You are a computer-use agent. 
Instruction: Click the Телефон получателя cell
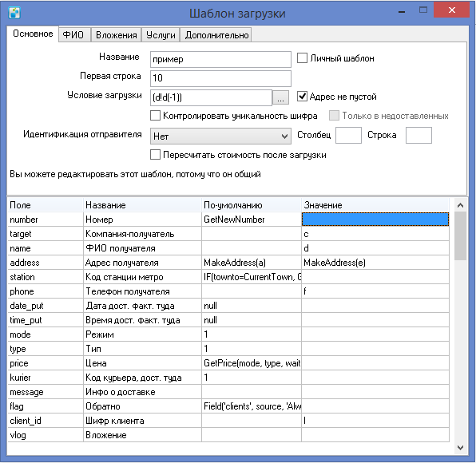[x=142, y=291]
